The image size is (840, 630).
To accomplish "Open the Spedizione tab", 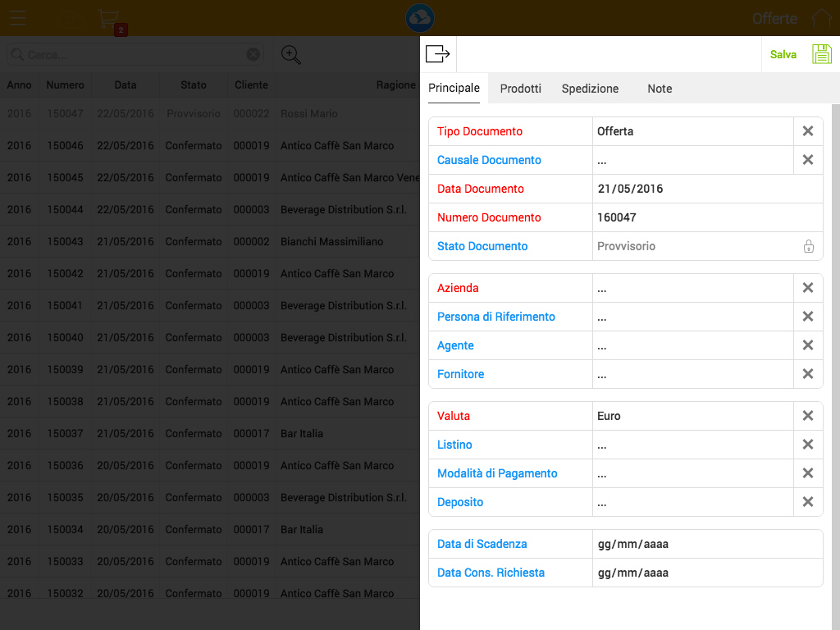I will tap(590, 89).
